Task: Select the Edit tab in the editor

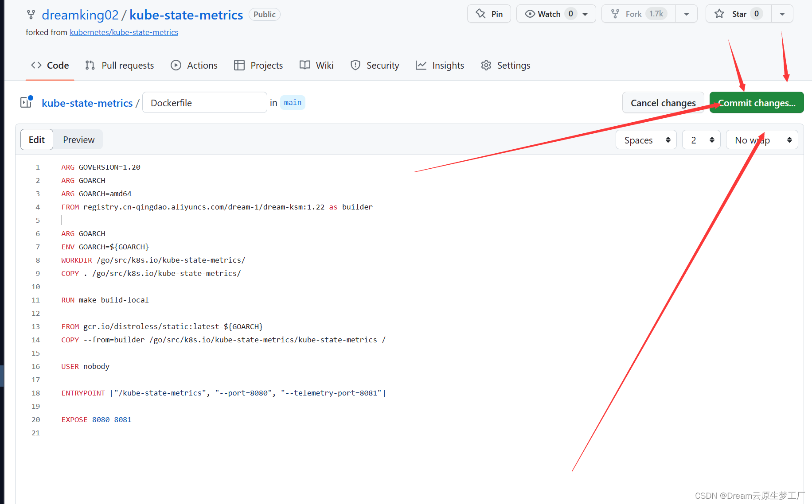Action: tap(37, 140)
